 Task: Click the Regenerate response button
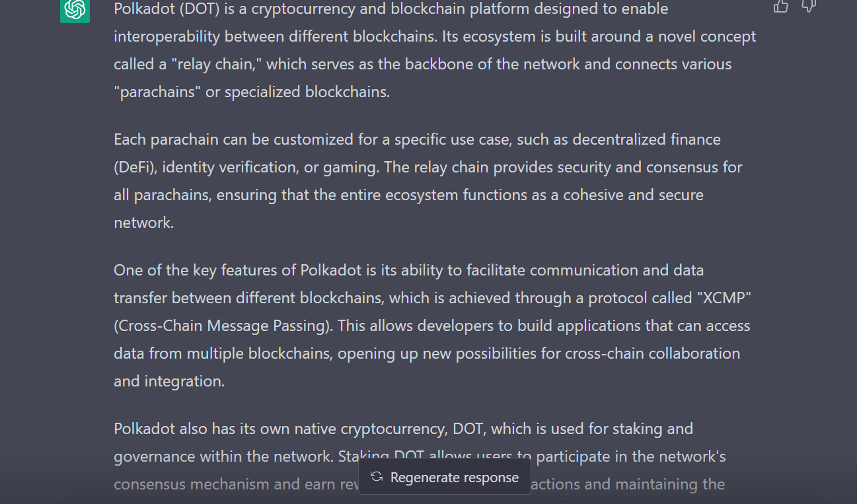click(445, 477)
